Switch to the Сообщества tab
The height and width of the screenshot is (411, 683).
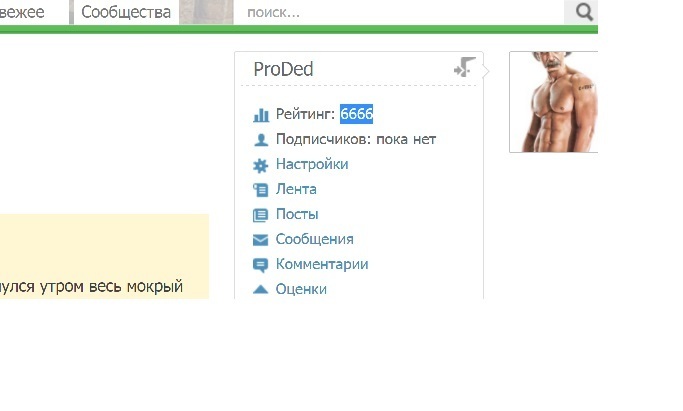coord(125,13)
